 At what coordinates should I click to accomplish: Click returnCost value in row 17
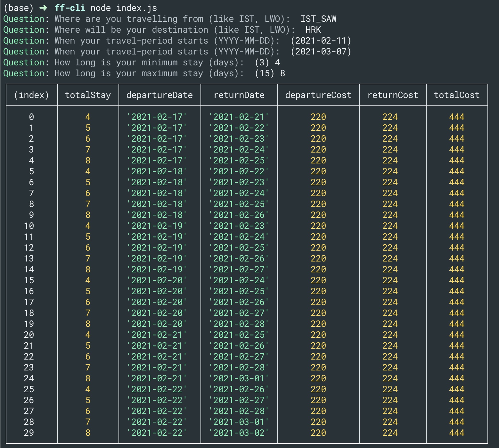390,302
